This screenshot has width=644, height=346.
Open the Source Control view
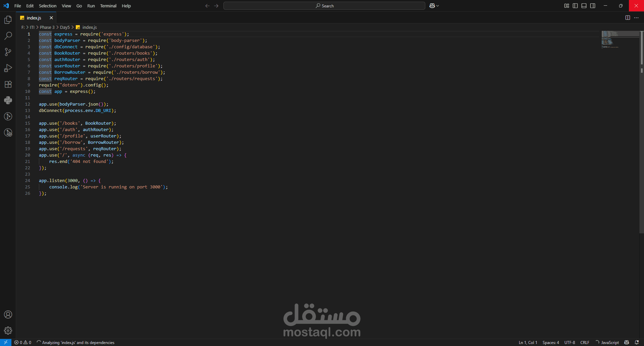click(8, 52)
